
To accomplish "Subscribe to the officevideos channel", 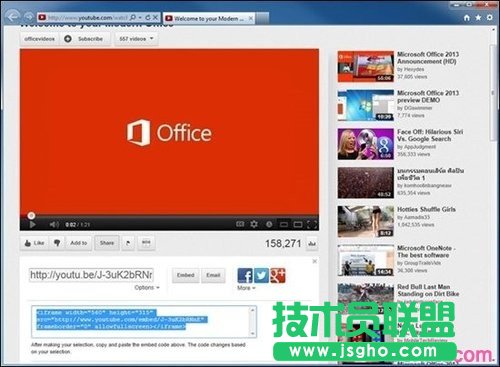I will coord(85,39).
